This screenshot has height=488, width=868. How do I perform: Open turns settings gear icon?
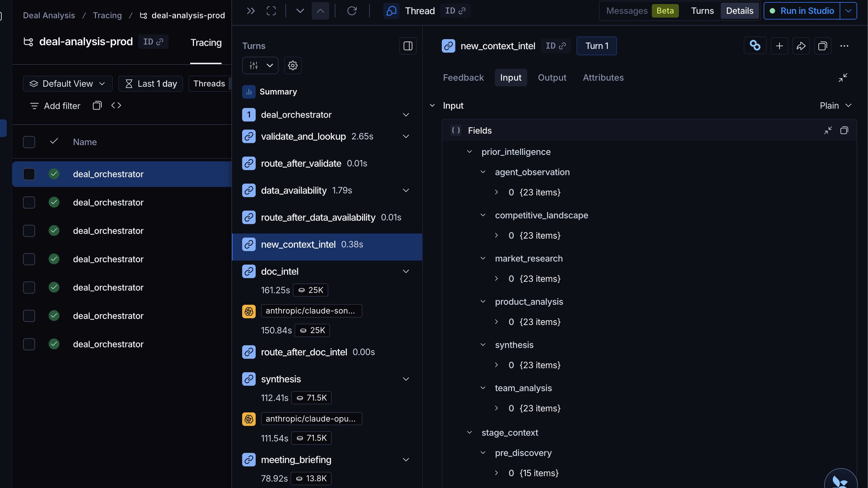click(x=293, y=65)
